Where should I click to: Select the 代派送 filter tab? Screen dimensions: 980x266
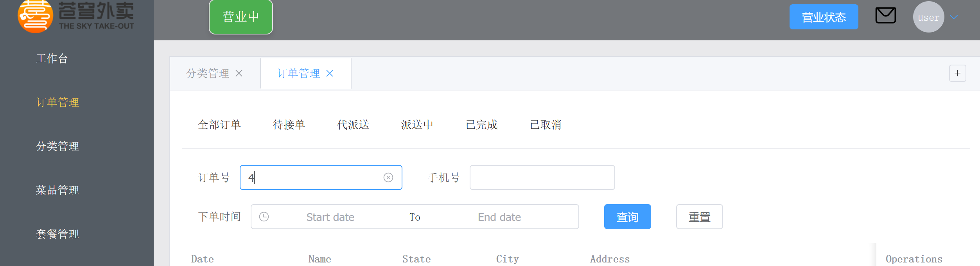[x=353, y=125]
